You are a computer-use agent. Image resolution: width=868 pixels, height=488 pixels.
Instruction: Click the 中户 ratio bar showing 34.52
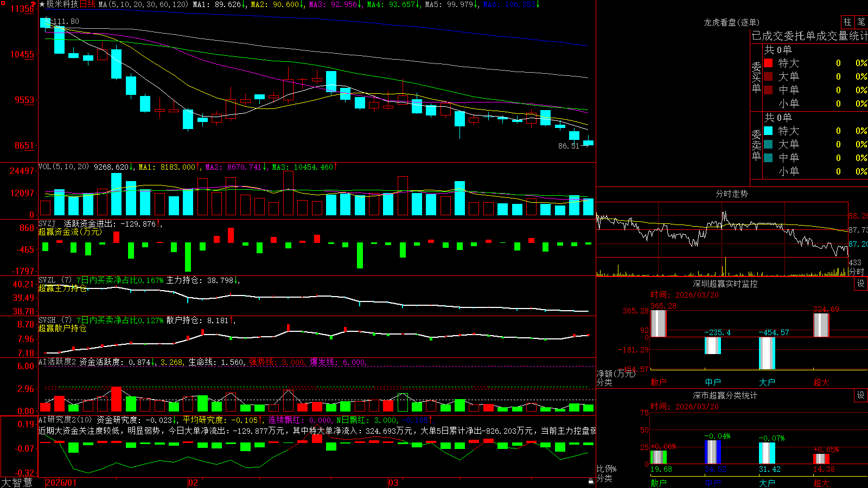coord(712,452)
